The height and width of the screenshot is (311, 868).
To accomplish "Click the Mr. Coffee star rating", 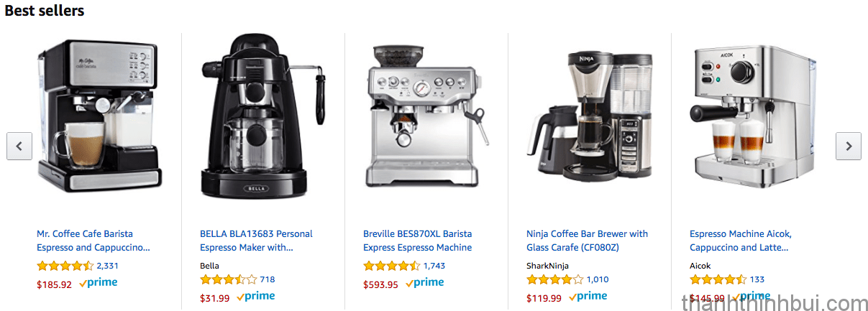I will coord(65,266).
